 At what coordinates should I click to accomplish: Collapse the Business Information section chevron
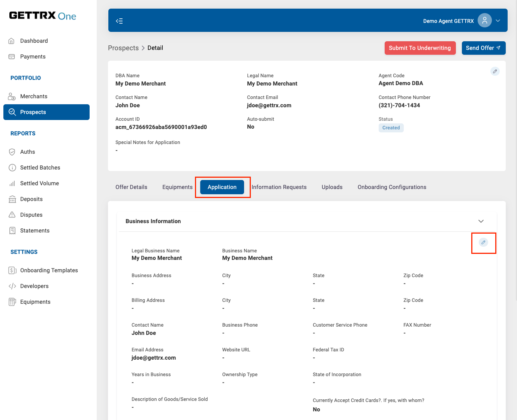(481, 221)
